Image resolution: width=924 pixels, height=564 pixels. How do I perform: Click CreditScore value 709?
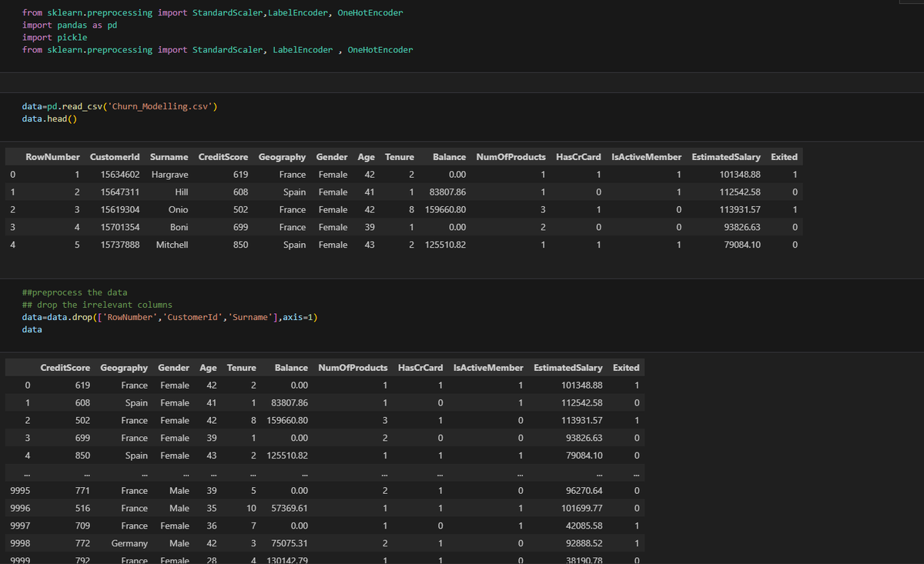tap(82, 526)
